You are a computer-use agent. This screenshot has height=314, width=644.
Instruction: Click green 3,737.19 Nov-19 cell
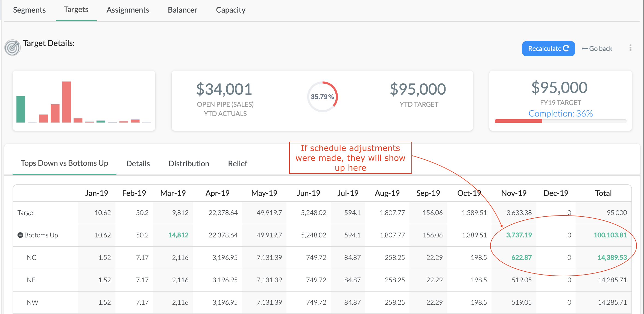[x=519, y=235]
